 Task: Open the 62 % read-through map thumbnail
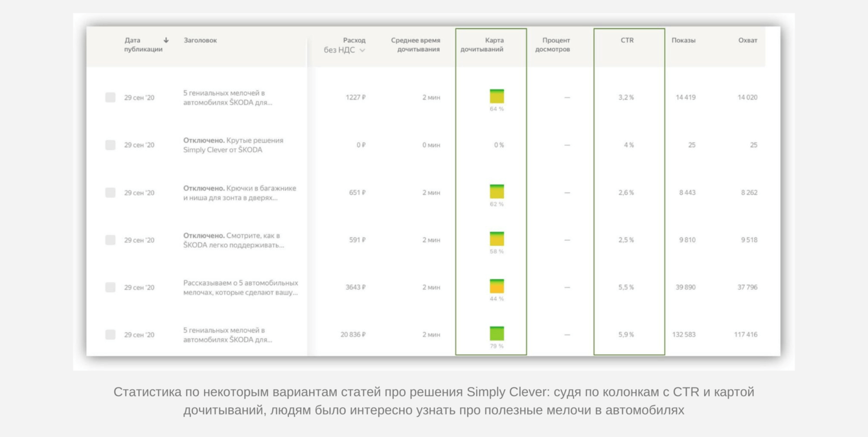tap(497, 191)
